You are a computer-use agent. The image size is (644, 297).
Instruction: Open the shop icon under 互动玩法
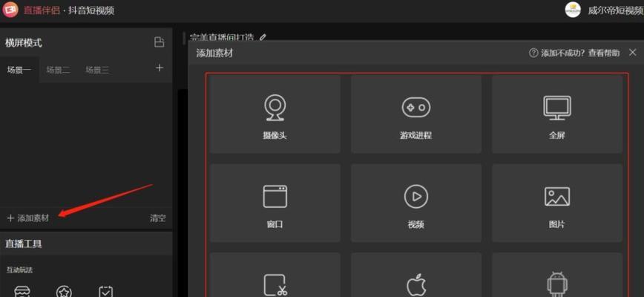pos(22,292)
